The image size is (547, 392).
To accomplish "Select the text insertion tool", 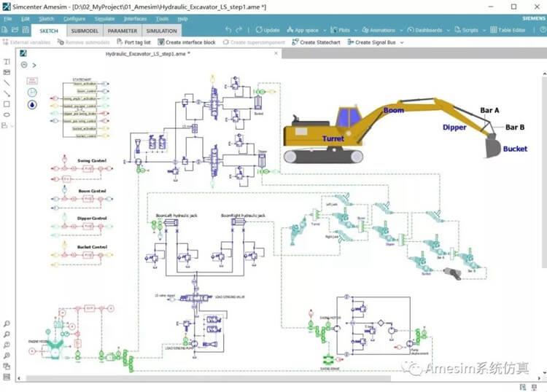I will pos(7,62).
